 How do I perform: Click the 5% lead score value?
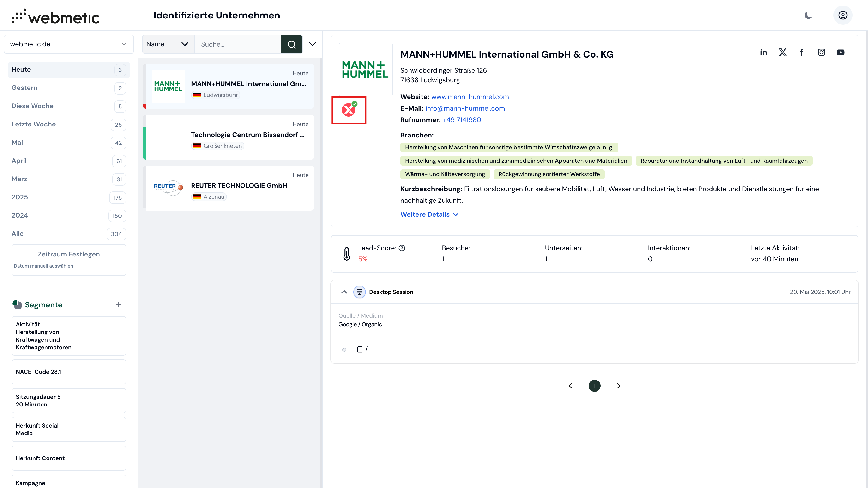(362, 259)
